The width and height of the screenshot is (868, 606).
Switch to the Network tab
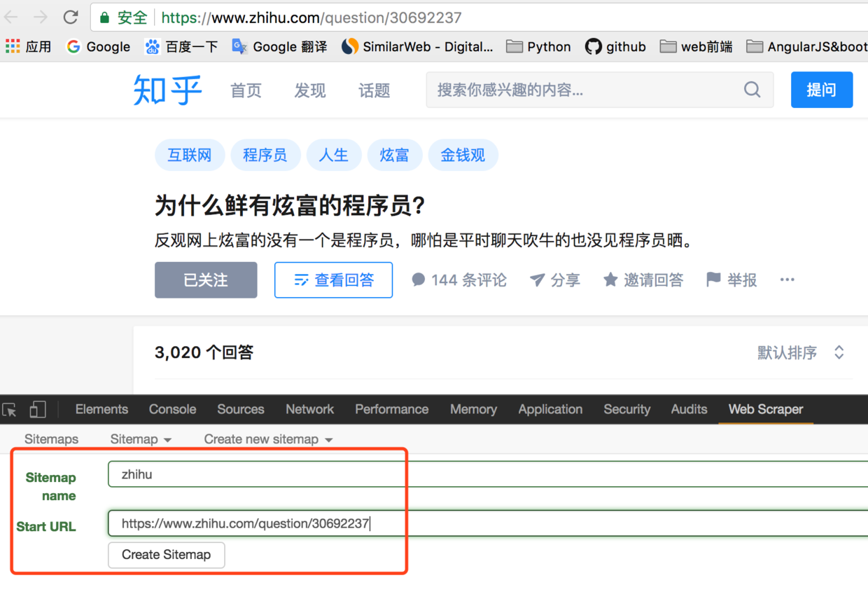click(309, 410)
